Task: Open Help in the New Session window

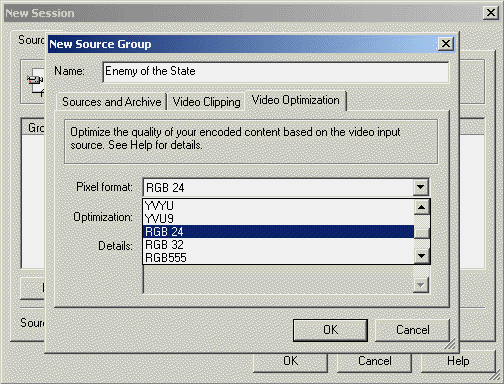Action: pos(458,361)
